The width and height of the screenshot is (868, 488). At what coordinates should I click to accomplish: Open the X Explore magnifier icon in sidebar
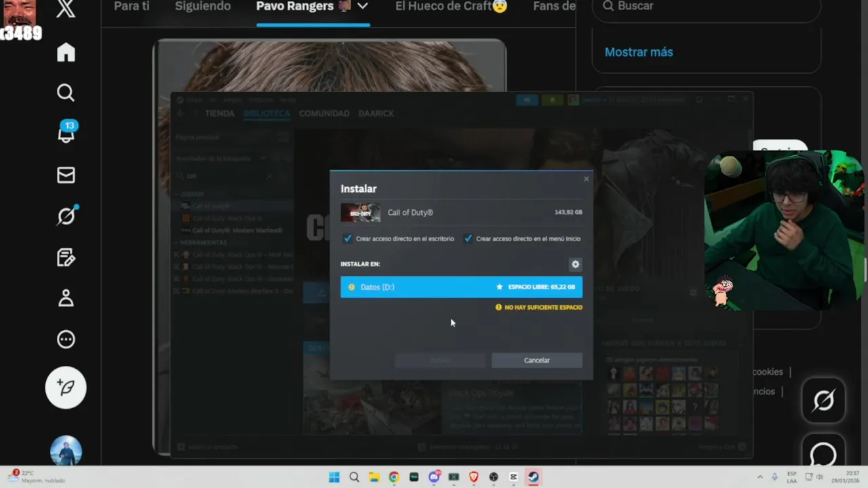[x=66, y=93]
